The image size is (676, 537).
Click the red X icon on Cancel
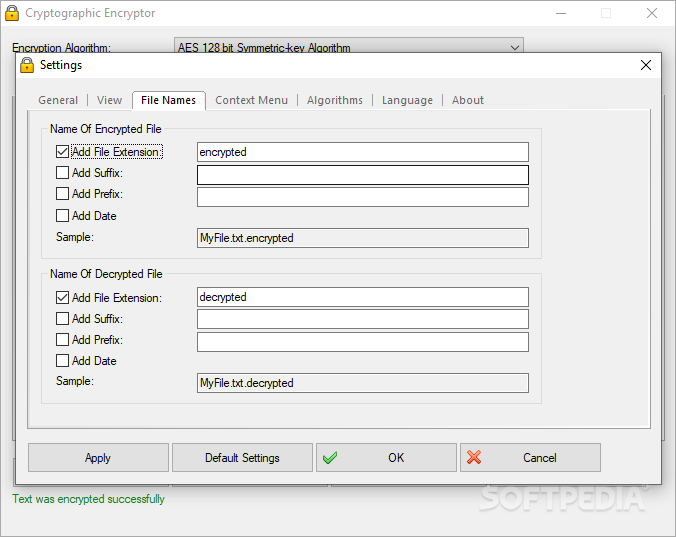pyautogui.click(x=474, y=457)
